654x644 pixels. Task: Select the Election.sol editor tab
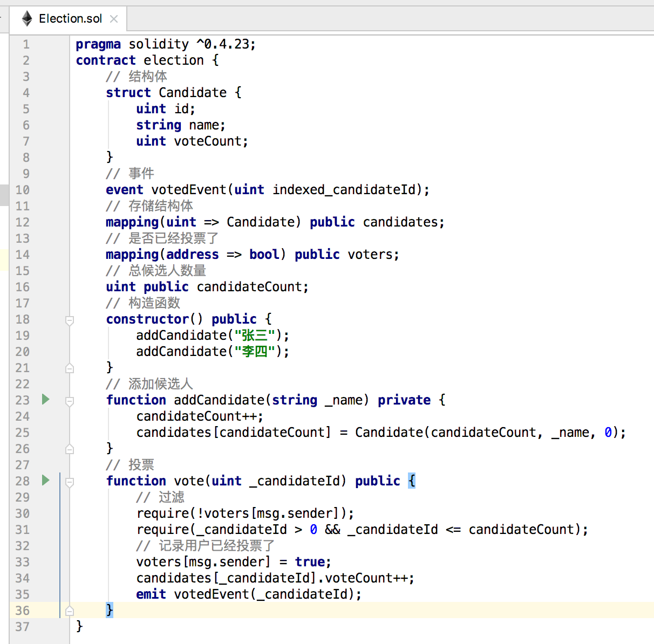68,19
